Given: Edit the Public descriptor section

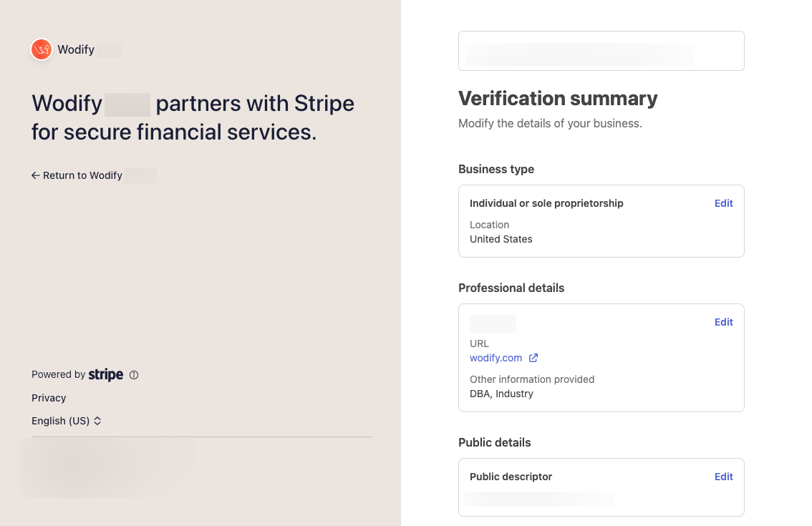Looking at the screenshot, I should 723,477.
